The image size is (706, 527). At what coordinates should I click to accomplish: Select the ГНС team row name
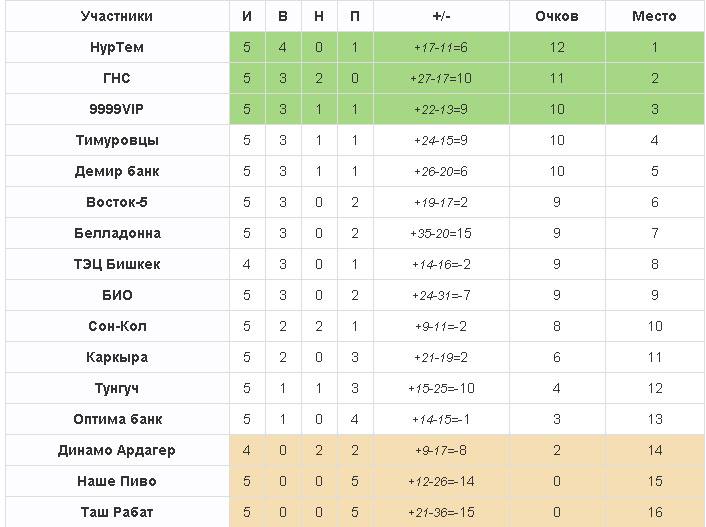(117, 78)
